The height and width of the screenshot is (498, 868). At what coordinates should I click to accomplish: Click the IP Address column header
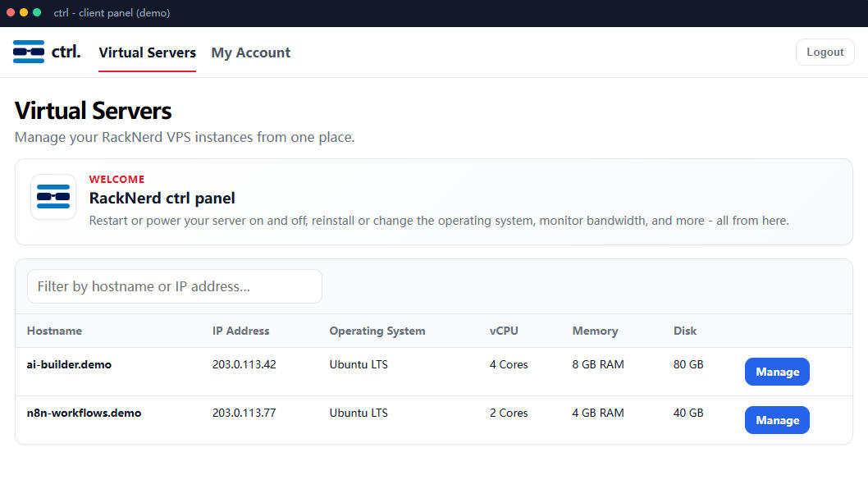pyautogui.click(x=241, y=331)
